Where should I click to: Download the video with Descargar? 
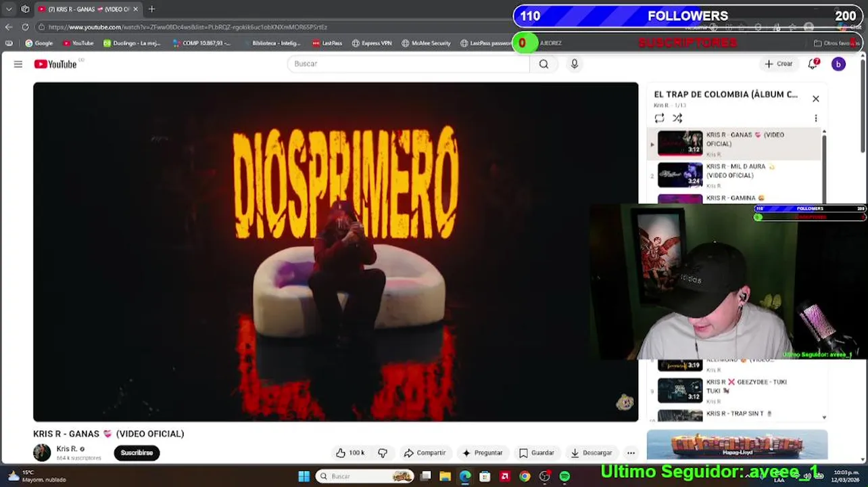[592, 453]
